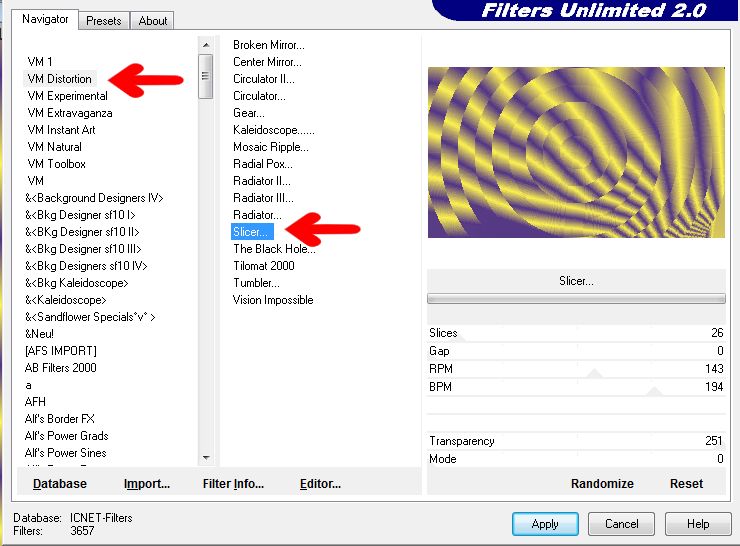Select VM Extravaganza category
The width and height of the screenshot is (740, 546).
click(x=69, y=113)
